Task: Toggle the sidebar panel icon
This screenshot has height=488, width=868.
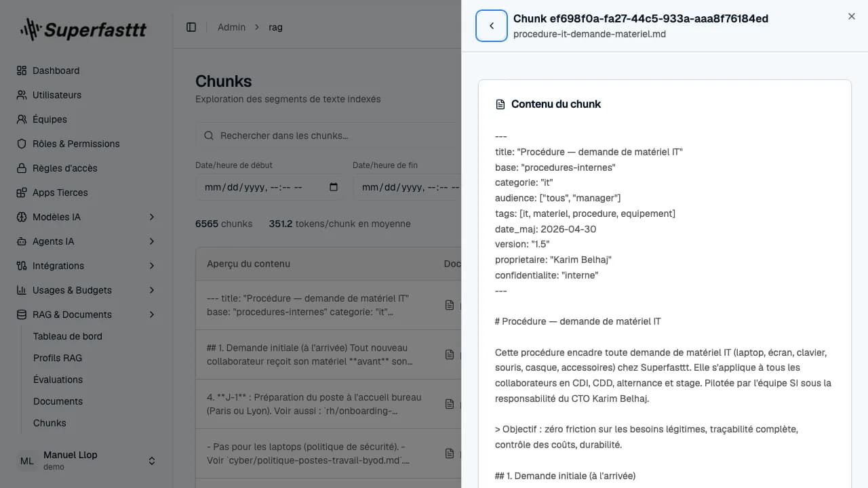Action: (191, 27)
